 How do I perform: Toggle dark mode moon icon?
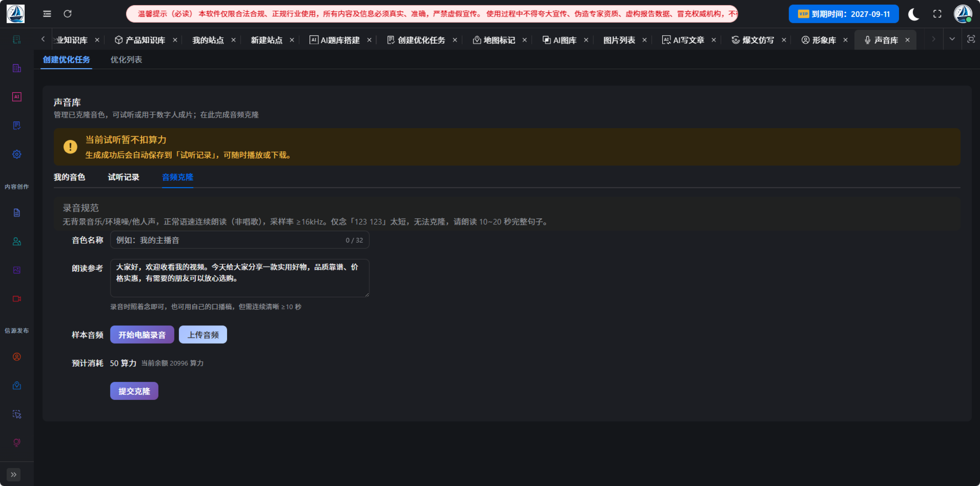914,14
